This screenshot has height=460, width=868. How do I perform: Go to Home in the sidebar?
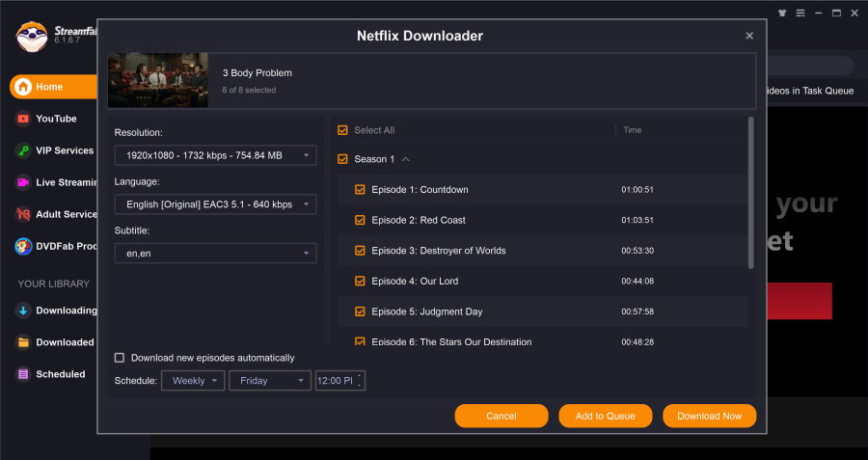54,87
